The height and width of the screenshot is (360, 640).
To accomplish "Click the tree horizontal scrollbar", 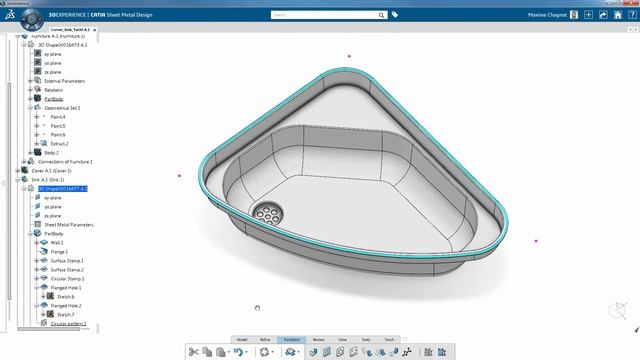I will click(x=49, y=329).
